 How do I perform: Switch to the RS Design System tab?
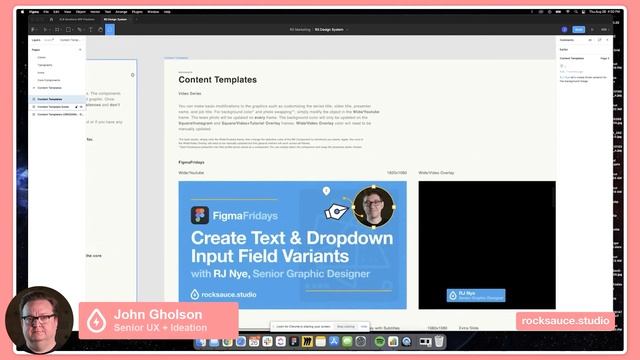point(115,19)
